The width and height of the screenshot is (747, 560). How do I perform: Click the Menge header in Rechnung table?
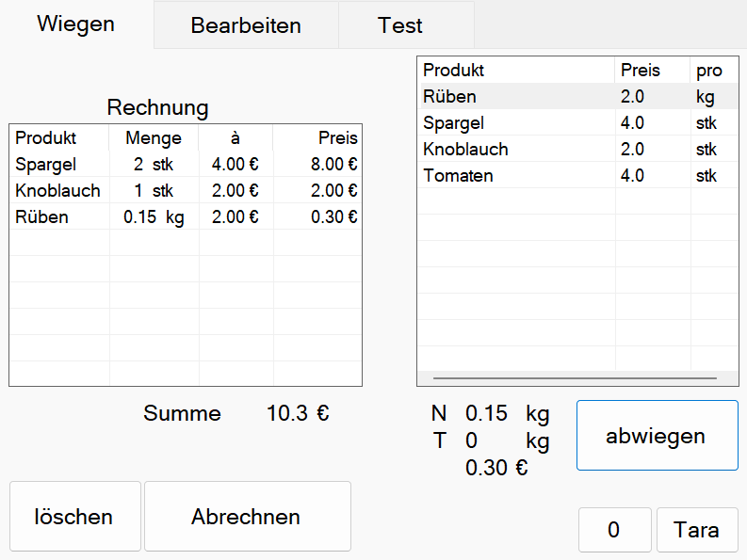pos(154,138)
